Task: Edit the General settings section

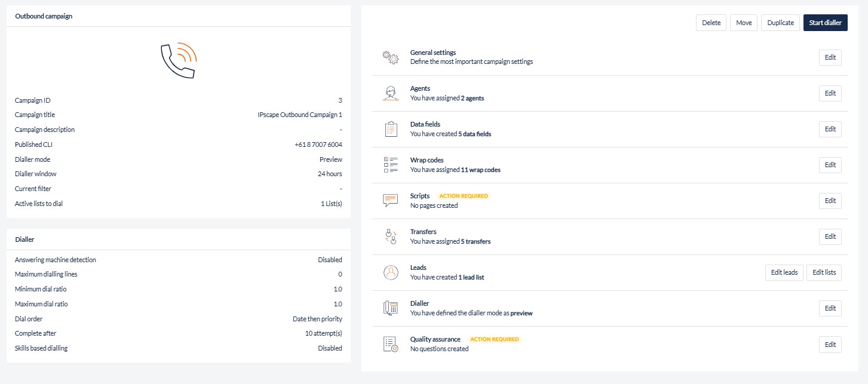Action: (x=830, y=57)
